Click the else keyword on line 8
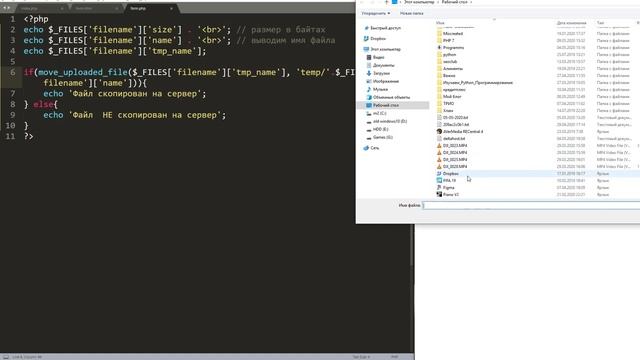 (43, 104)
